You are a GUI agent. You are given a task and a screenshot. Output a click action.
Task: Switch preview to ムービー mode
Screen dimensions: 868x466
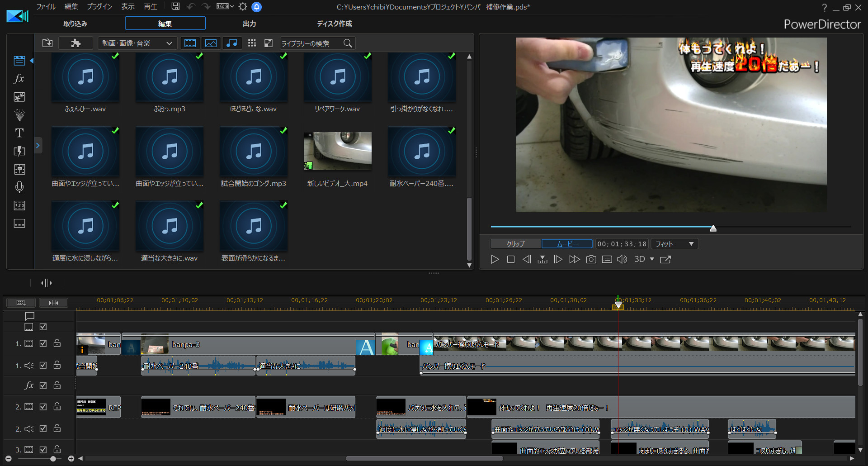click(567, 244)
